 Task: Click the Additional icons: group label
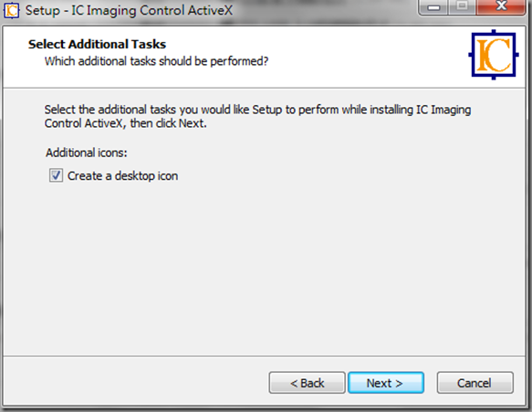click(x=87, y=153)
